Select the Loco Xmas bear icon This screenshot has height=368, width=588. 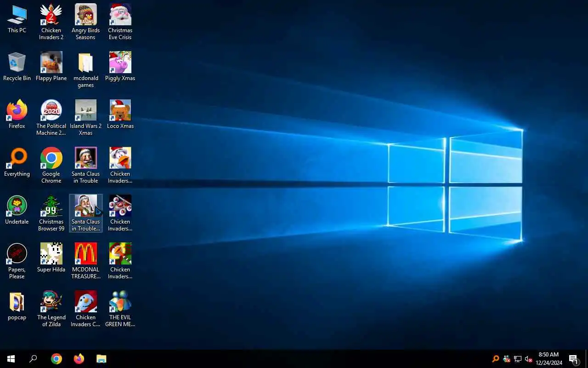120,115
